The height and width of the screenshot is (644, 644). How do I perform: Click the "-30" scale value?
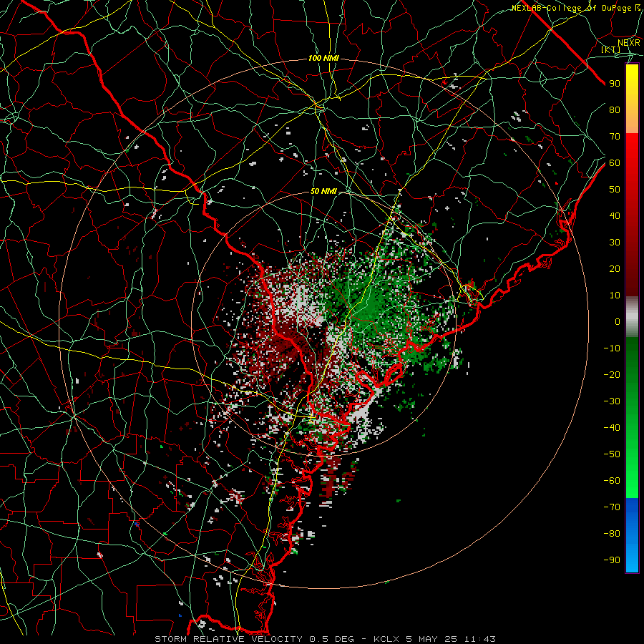tap(612, 401)
